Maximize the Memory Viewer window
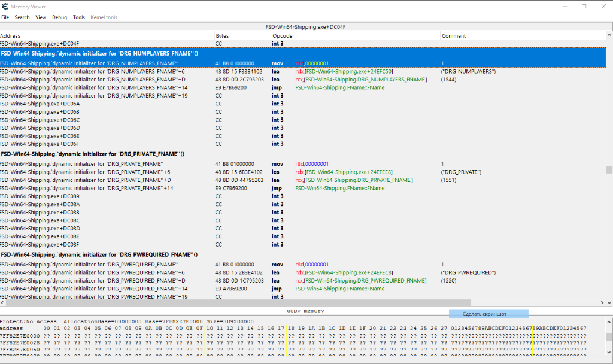 click(584, 6)
